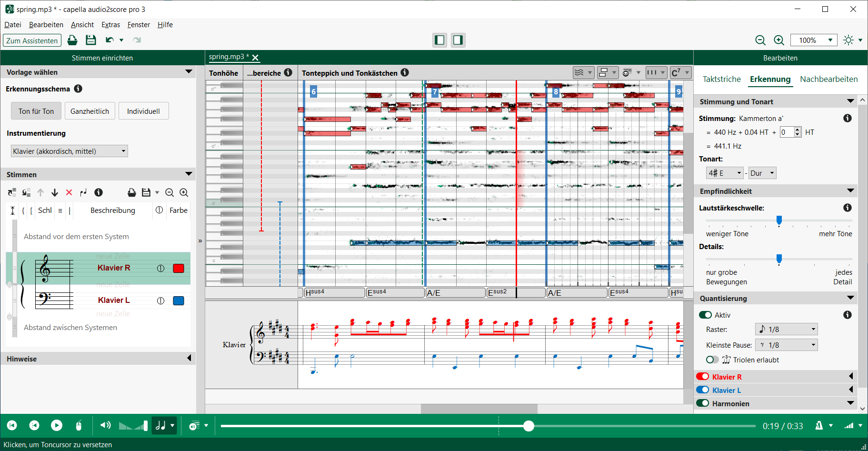Click the move voice down arrow icon
This screenshot has height=451, width=868.
(55, 192)
